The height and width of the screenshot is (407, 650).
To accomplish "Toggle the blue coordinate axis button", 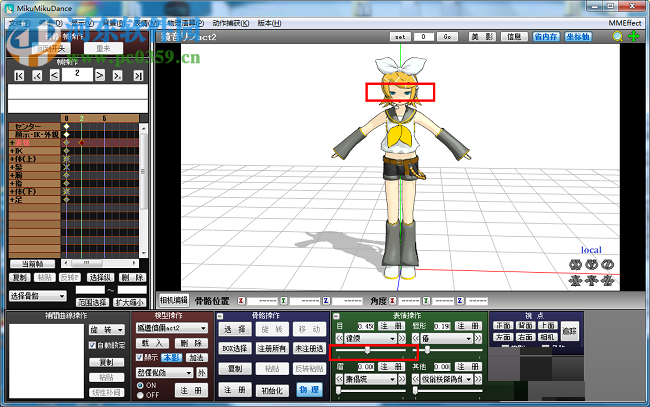I will [578, 36].
